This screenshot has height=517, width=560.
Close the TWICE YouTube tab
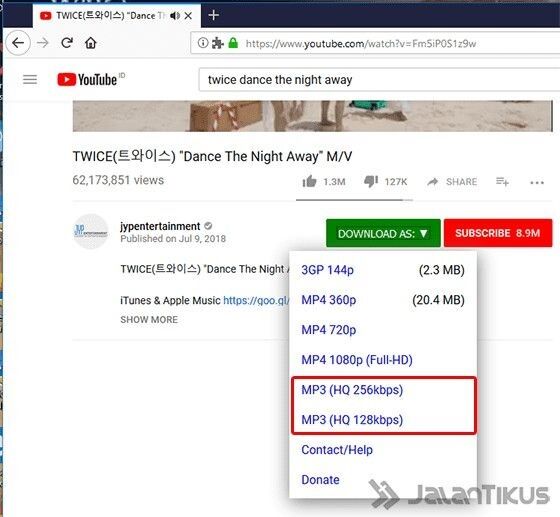coord(188,16)
